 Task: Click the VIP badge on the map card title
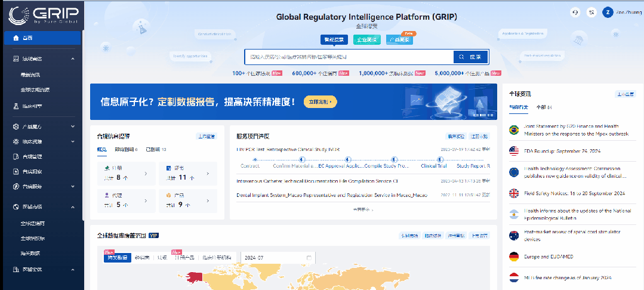coord(153,236)
